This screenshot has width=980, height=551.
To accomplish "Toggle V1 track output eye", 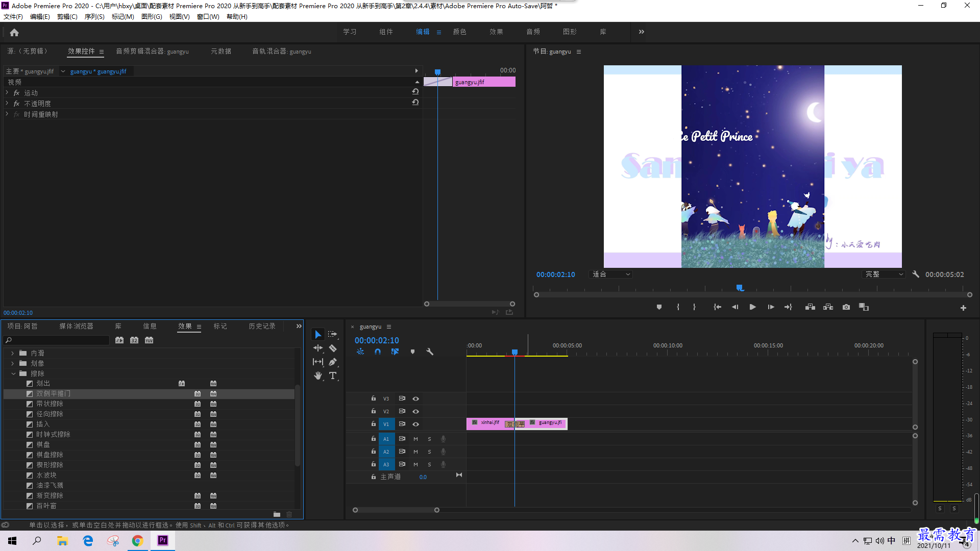I will coord(416,424).
